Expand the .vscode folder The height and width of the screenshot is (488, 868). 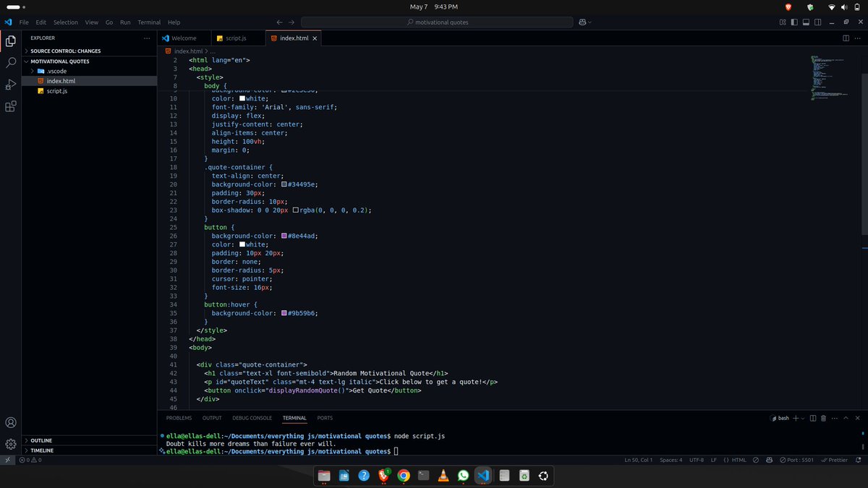[x=89, y=72]
